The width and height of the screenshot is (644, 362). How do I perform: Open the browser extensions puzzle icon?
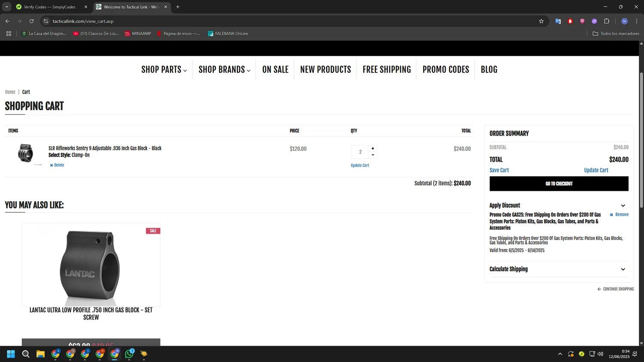click(x=607, y=21)
